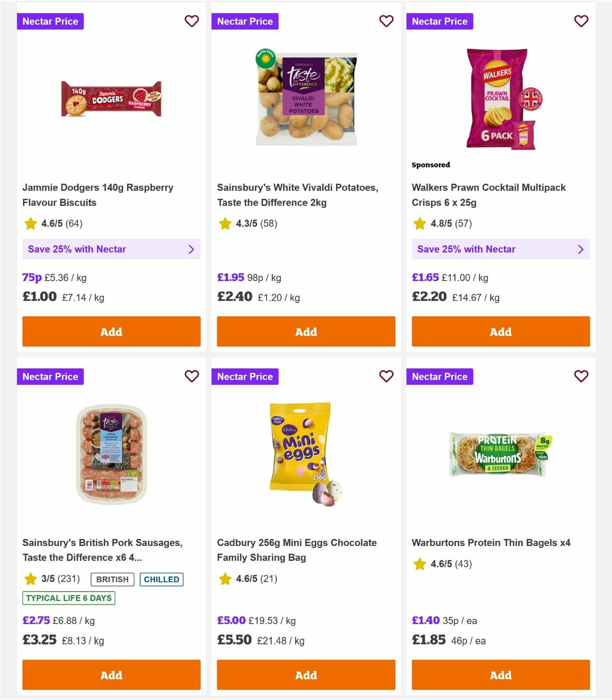The image size is (612, 700).
Task: Click the TYPICAL LIFE 6 DAYS badge
Action: [x=68, y=598]
